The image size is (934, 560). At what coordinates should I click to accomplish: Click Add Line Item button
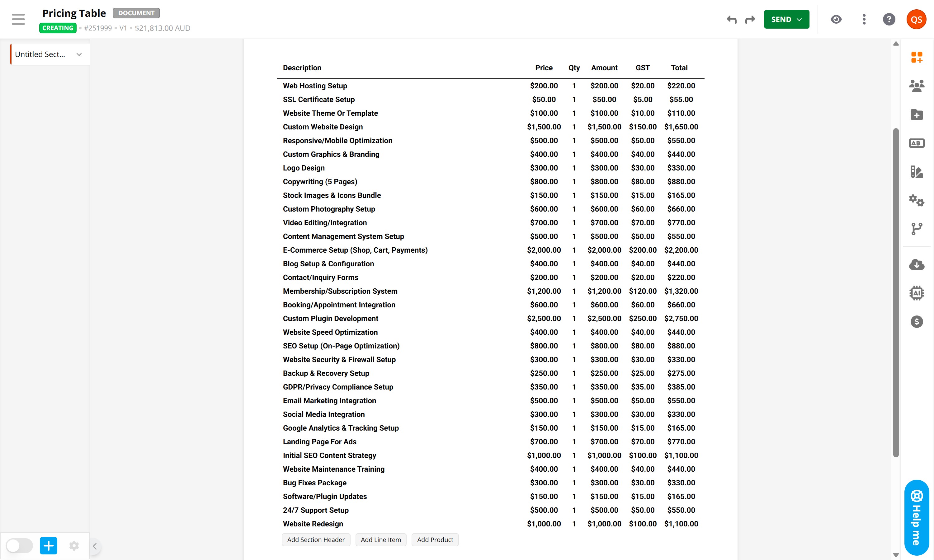click(380, 540)
